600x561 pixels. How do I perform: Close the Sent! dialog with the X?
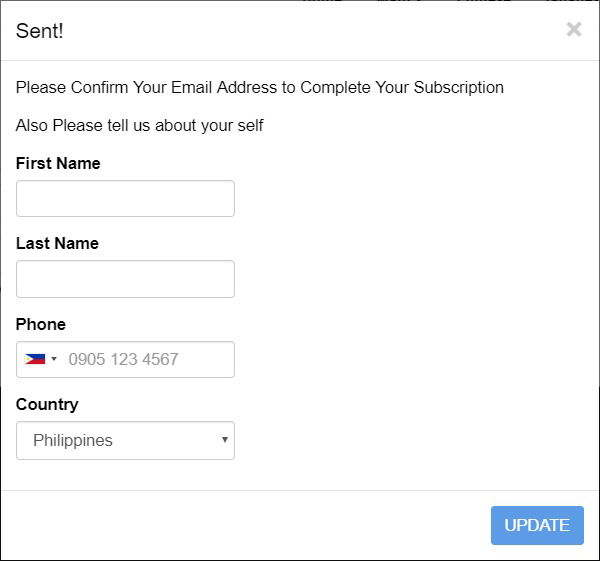pos(574,29)
